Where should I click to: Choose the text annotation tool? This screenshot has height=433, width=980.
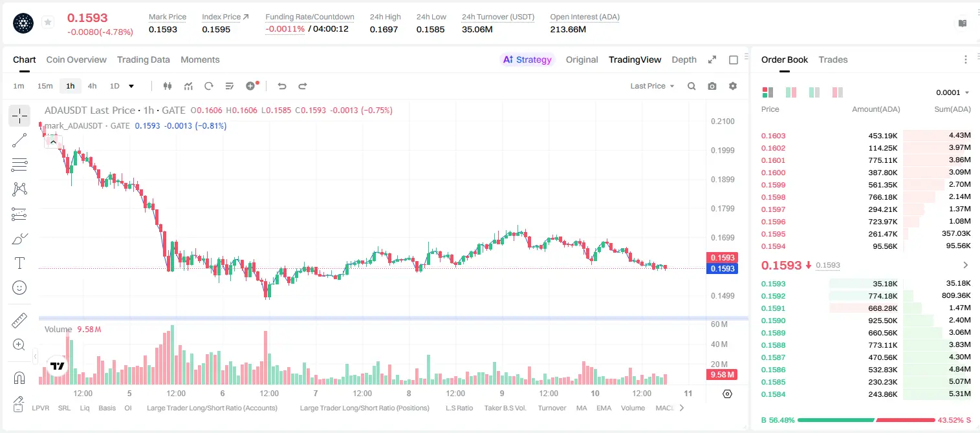(19, 263)
